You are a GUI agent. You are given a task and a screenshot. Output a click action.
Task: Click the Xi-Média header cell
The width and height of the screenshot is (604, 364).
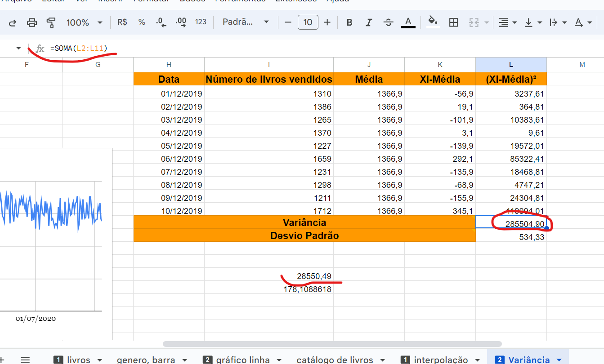coord(440,79)
